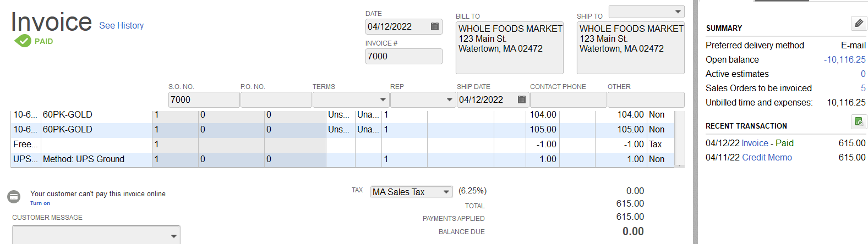Image resolution: width=868 pixels, height=244 pixels.
Task: Open the 04/11/22 Credit Memo link
Action: point(767,157)
